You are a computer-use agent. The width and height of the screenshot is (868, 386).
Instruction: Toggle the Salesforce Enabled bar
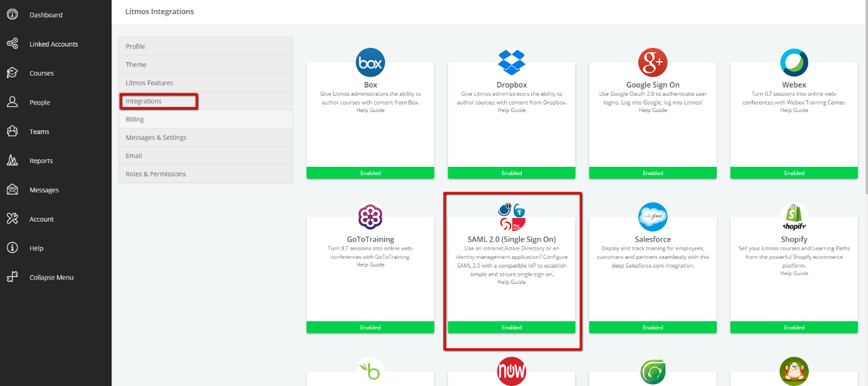click(653, 327)
